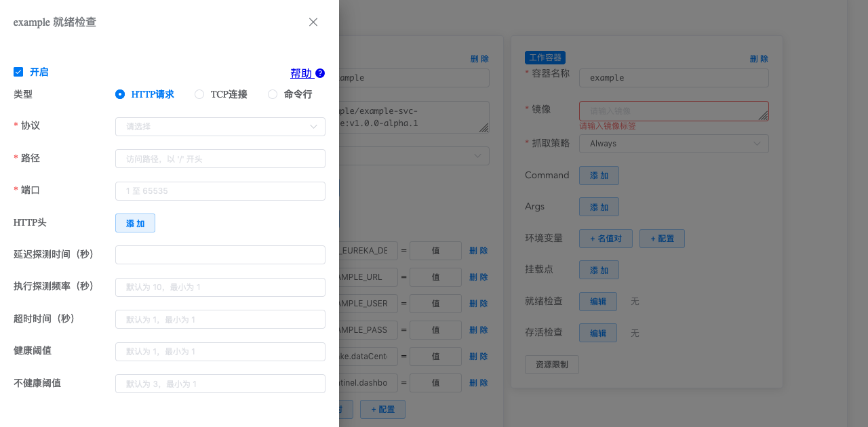Select the TCP连接 radio option
Image resolution: width=868 pixels, height=427 pixels.
tap(199, 94)
